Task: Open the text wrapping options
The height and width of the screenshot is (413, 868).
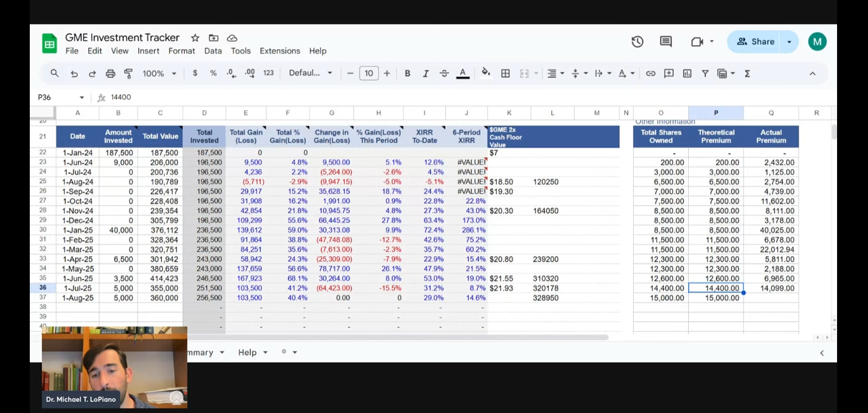Action: (x=602, y=73)
